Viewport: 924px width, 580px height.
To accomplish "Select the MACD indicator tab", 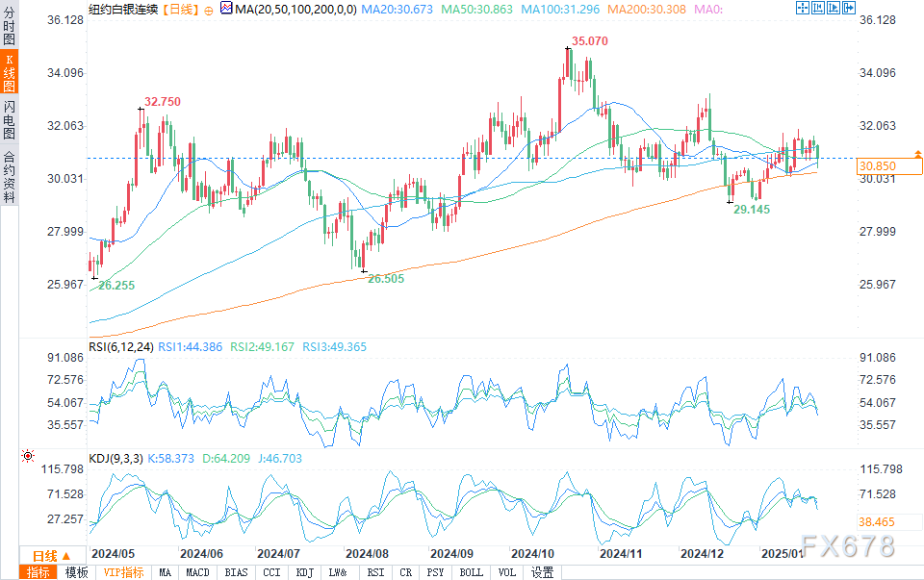I will coord(197,572).
